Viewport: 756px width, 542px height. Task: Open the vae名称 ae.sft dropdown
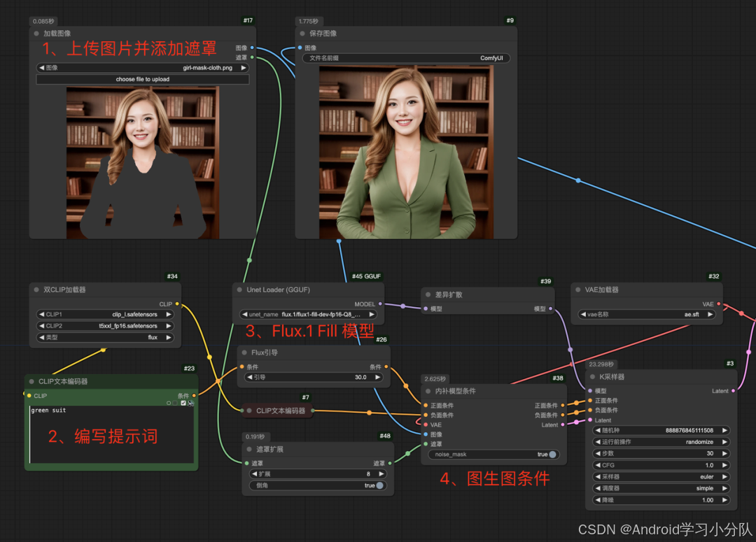coord(647,314)
